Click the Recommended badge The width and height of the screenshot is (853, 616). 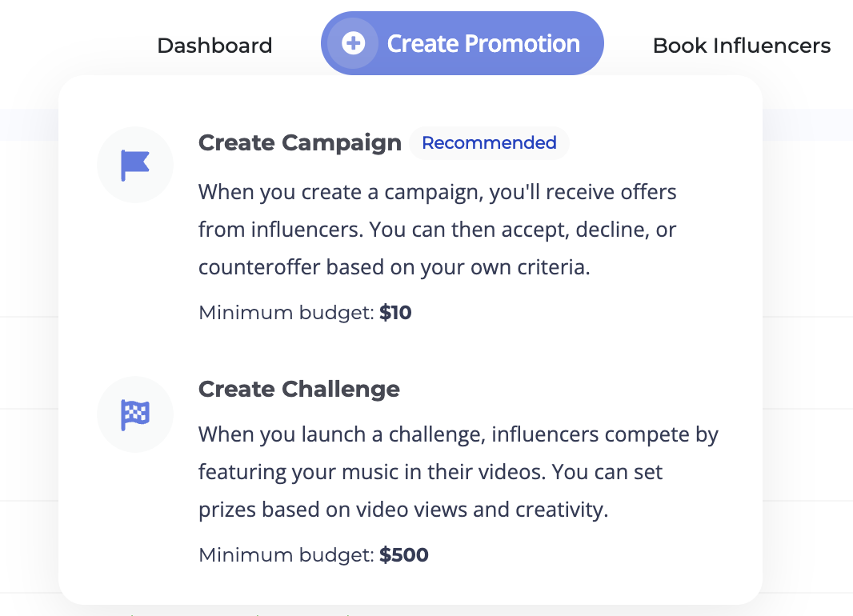tap(489, 143)
